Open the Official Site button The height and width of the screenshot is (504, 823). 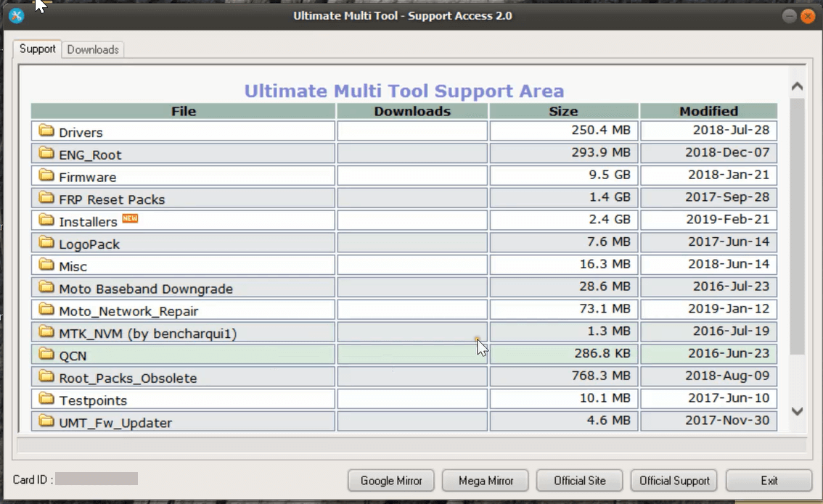click(x=579, y=480)
